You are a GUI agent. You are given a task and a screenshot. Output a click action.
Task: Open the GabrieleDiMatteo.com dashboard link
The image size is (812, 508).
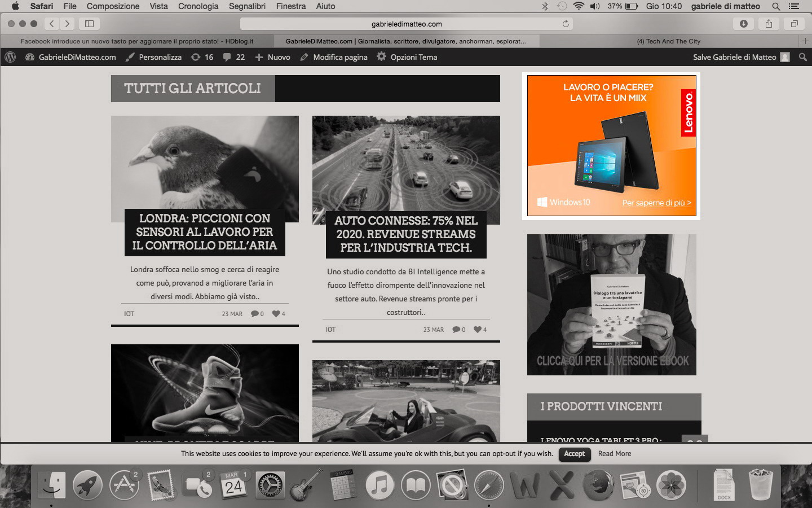pyautogui.click(x=71, y=57)
